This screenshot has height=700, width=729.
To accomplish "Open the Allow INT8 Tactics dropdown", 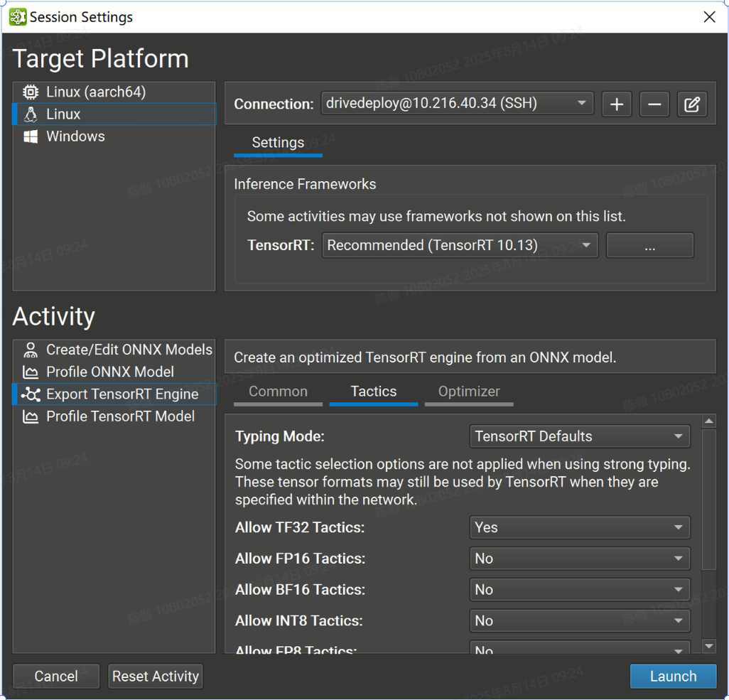I will tap(580, 621).
